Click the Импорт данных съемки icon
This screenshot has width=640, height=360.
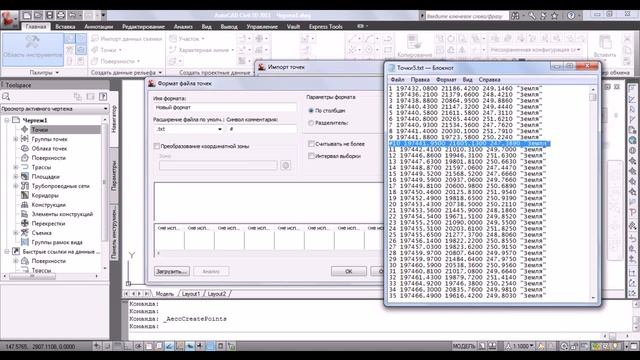(x=95, y=39)
